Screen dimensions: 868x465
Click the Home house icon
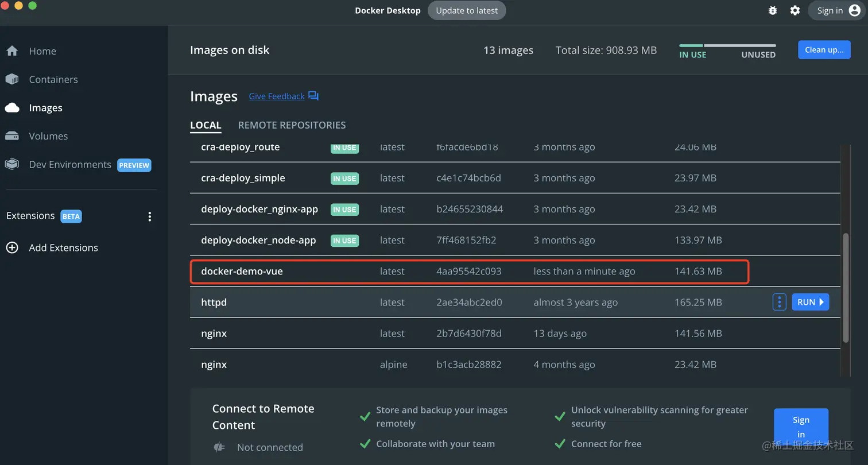coord(12,51)
